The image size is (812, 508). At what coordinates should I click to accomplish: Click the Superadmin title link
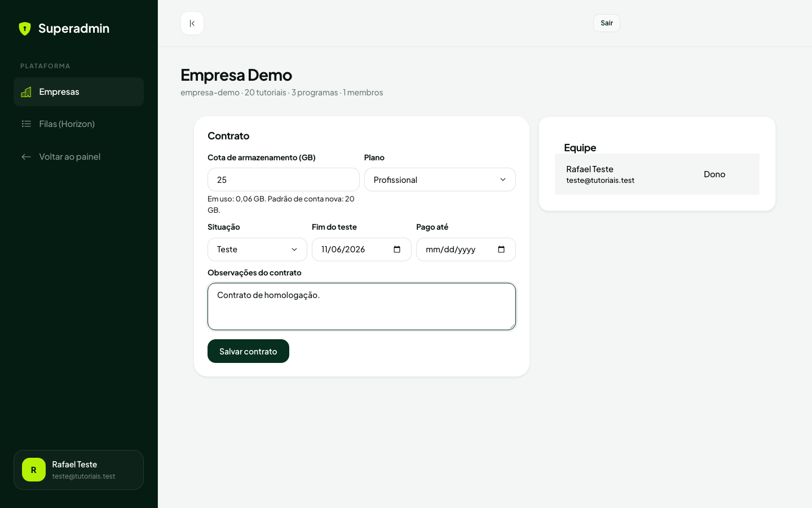[74, 29]
